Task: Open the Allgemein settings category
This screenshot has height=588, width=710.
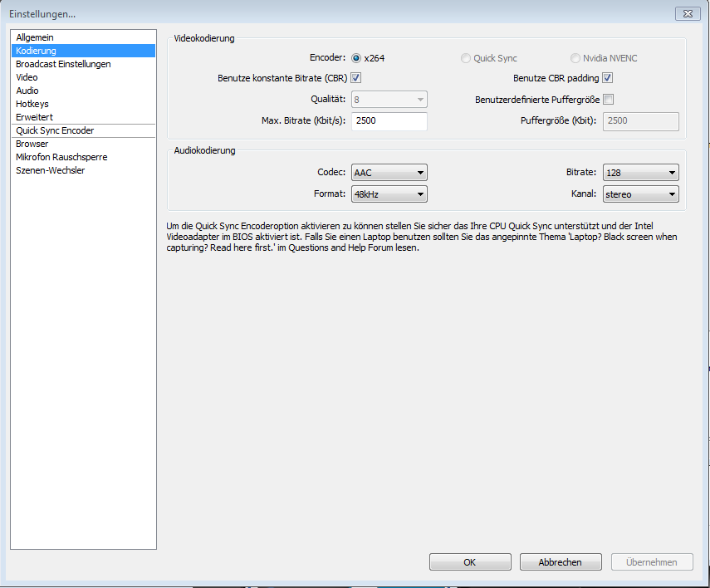Action: point(83,37)
